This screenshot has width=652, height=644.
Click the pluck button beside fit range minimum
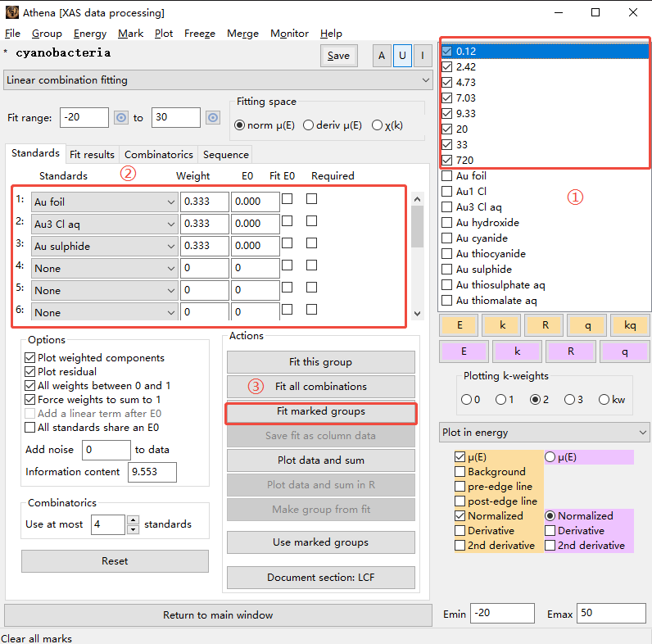pos(121,118)
